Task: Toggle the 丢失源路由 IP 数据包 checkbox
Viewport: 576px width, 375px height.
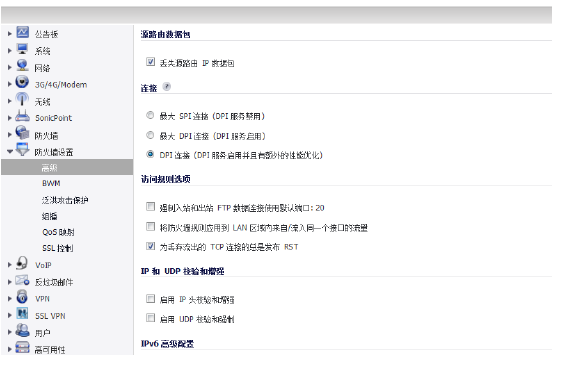Action: (x=150, y=62)
